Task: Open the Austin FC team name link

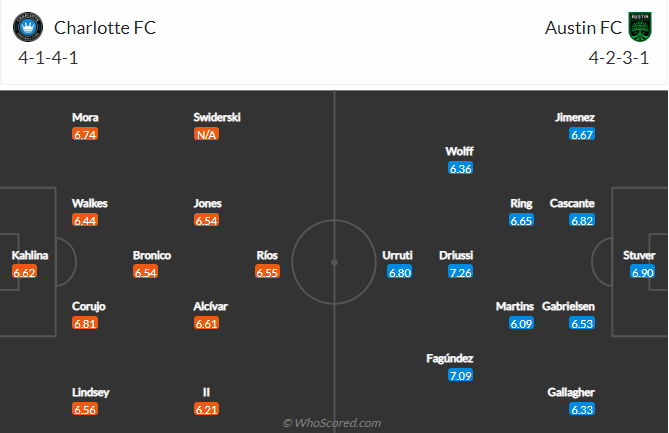Action: click(x=583, y=28)
